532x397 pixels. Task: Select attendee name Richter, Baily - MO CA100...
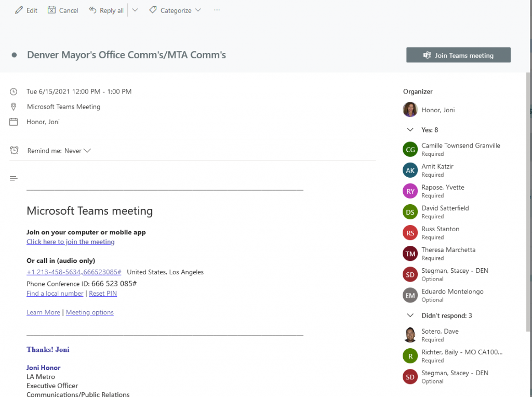pos(462,352)
